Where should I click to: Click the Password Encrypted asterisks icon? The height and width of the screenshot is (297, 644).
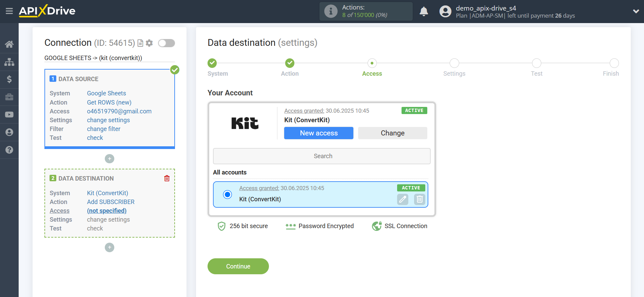pyautogui.click(x=291, y=226)
